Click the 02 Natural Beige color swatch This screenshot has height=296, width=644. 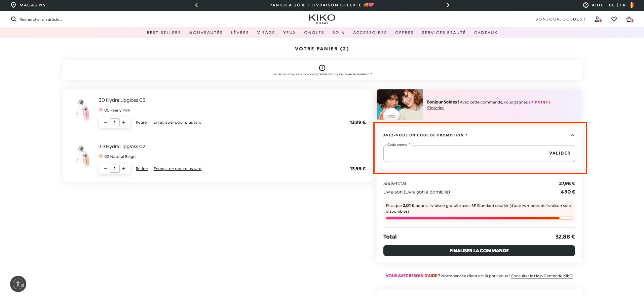coord(101,156)
